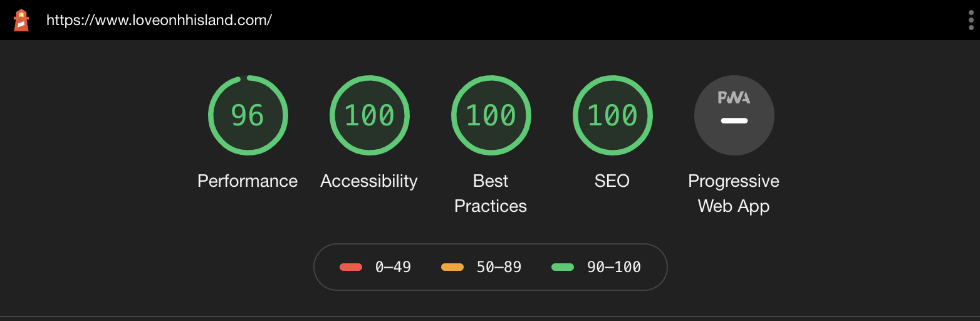Jump to Progressive Web App label
The image size is (980, 321).
coord(734,194)
